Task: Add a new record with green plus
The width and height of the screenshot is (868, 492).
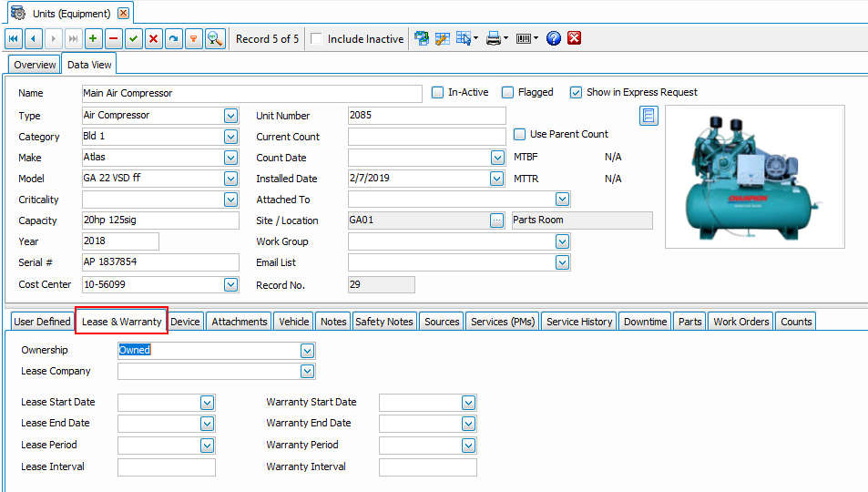Action: tap(93, 39)
